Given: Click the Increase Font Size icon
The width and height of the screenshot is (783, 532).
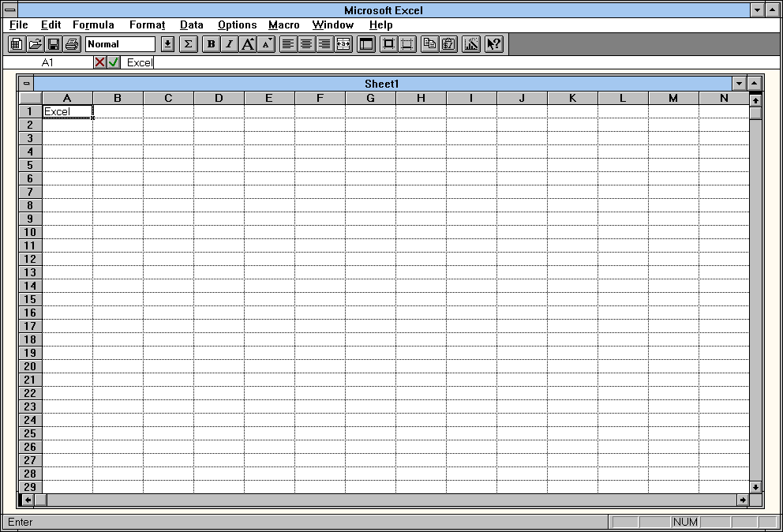Looking at the screenshot, I should pos(248,44).
